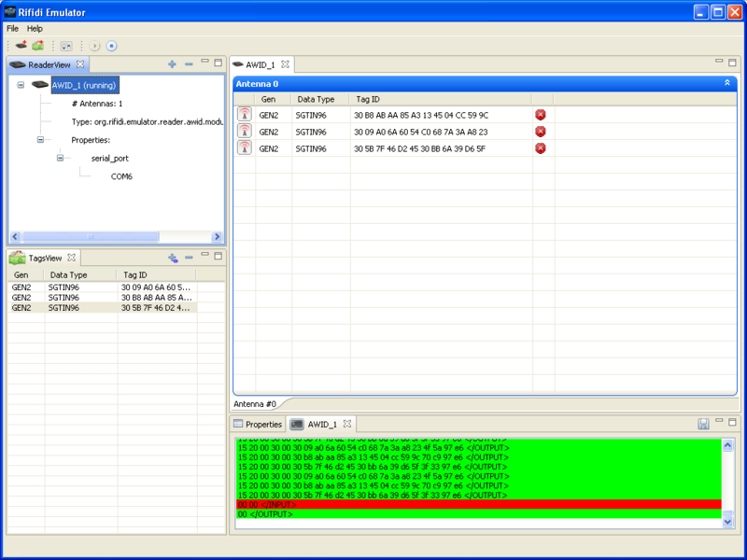The image size is (747, 560).
Task: Switch to the Properties tab
Action: click(x=258, y=424)
